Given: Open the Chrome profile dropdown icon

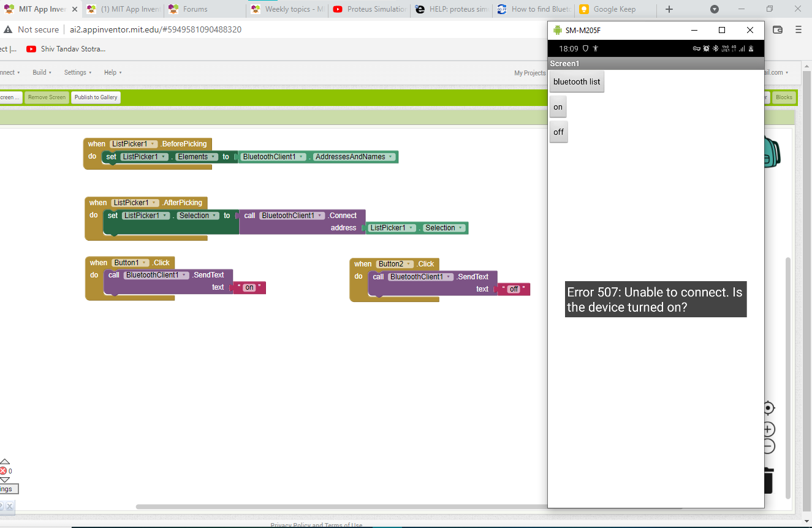Looking at the screenshot, I should pyautogui.click(x=715, y=9).
